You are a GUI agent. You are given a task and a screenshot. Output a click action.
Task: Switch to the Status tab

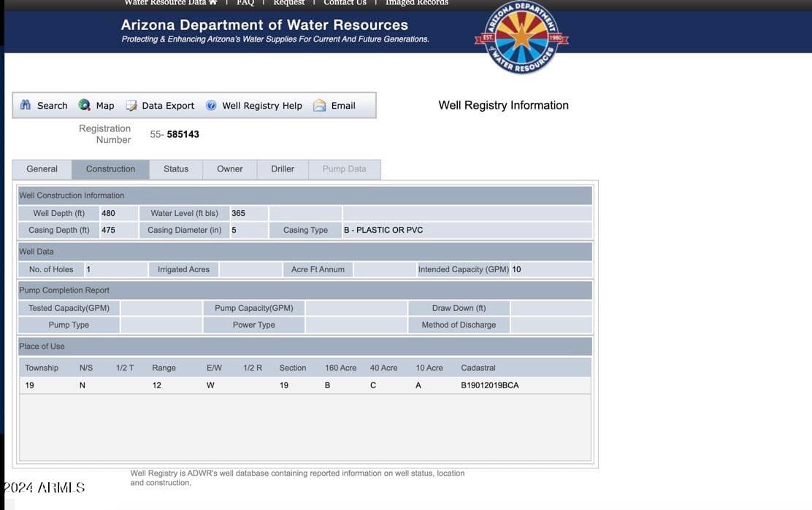point(176,169)
